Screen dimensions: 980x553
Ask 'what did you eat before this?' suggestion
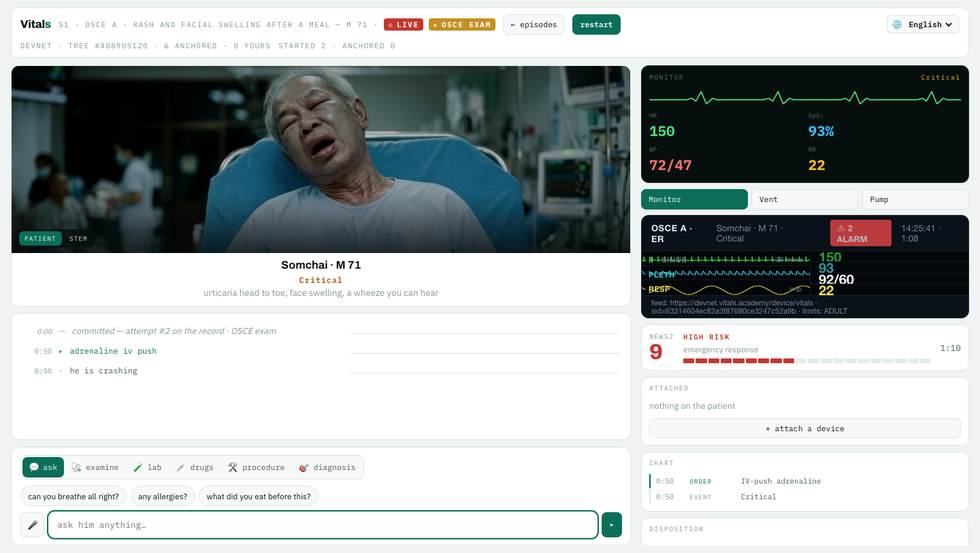(x=258, y=496)
